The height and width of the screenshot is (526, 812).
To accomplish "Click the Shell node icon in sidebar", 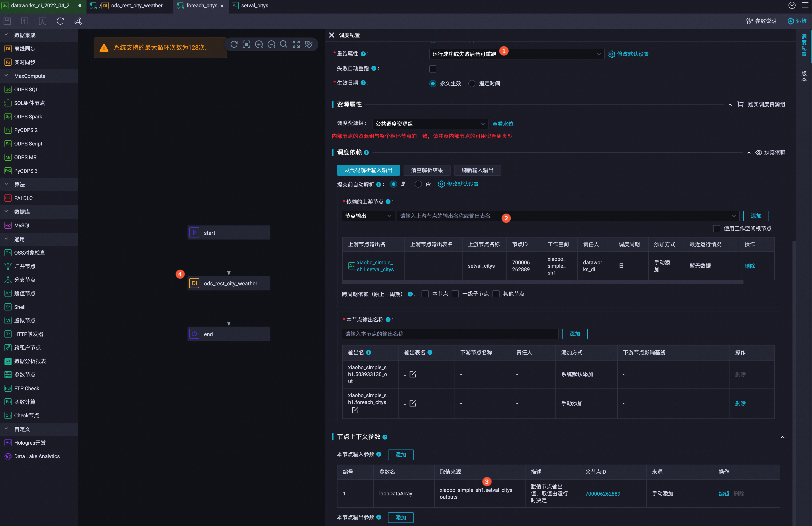I will coord(8,307).
